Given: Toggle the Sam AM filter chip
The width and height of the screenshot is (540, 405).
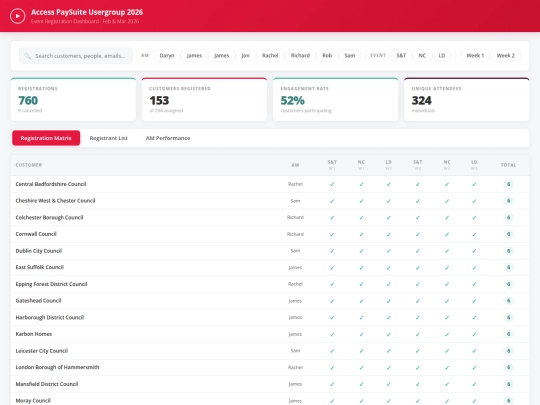Looking at the screenshot, I should point(350,55).
